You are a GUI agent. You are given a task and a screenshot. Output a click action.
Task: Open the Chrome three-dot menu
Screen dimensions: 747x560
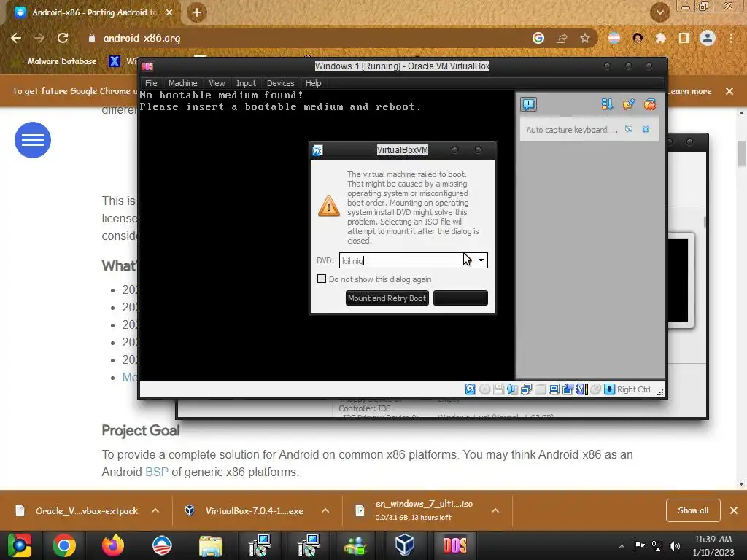(x=731, y=38)
